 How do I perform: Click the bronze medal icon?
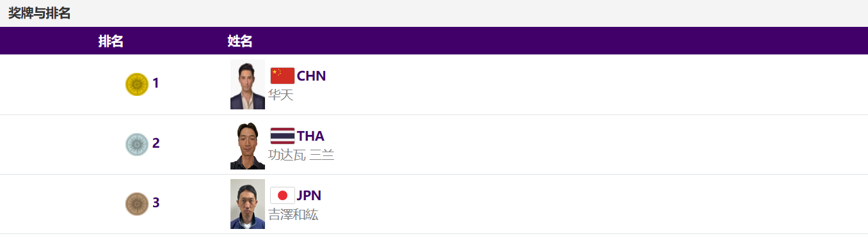[x=137, y=204]
